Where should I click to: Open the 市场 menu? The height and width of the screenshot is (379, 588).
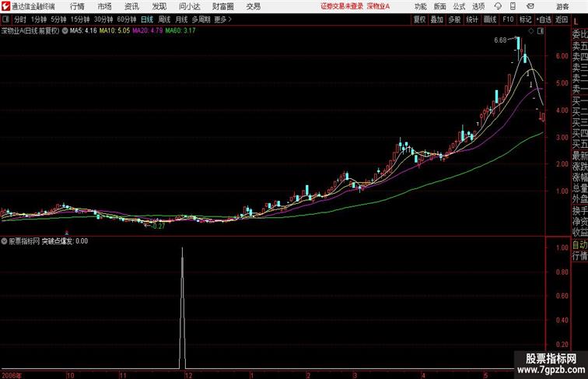click(x=104, y=6)
